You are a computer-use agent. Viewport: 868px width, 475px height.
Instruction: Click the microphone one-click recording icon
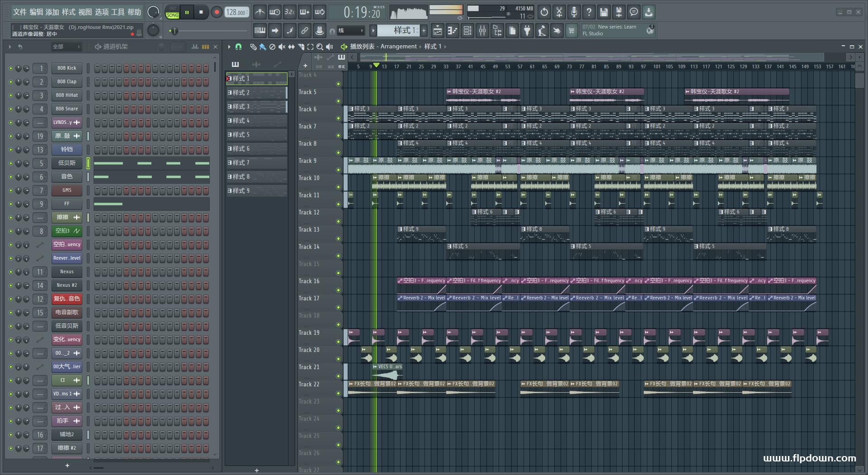click(574, 12)
